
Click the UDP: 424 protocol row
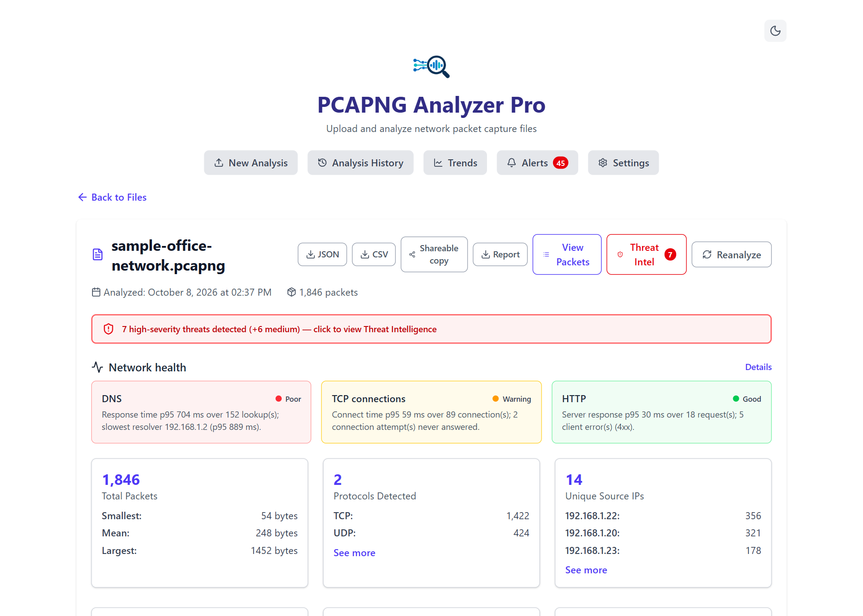pos(431,533)
